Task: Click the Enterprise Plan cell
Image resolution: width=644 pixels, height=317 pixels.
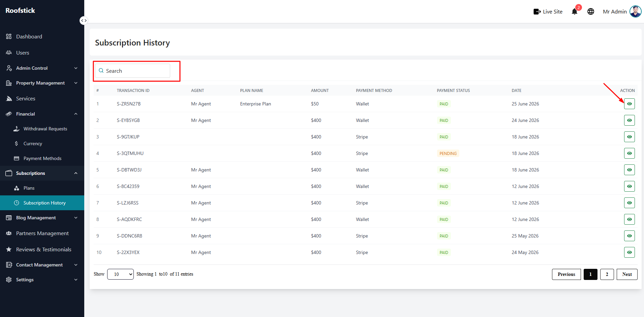Action: click(x=255, y=104)
